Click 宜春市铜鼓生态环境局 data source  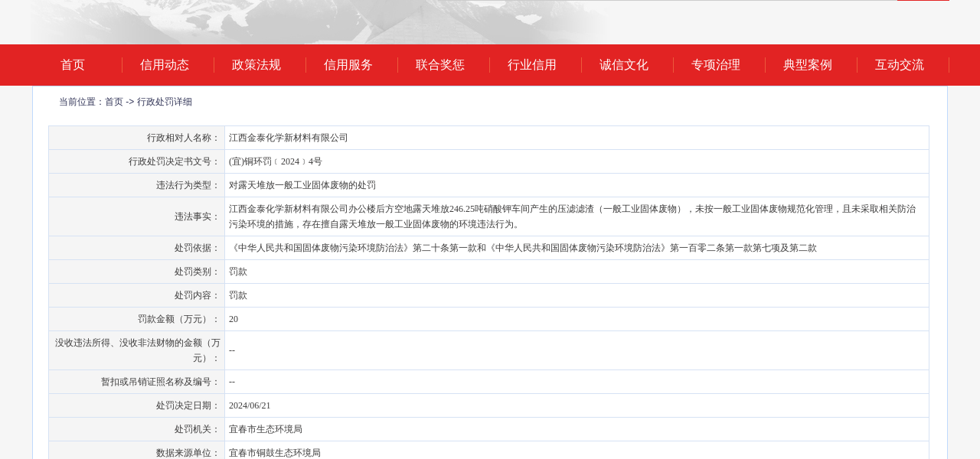point(275,453)
